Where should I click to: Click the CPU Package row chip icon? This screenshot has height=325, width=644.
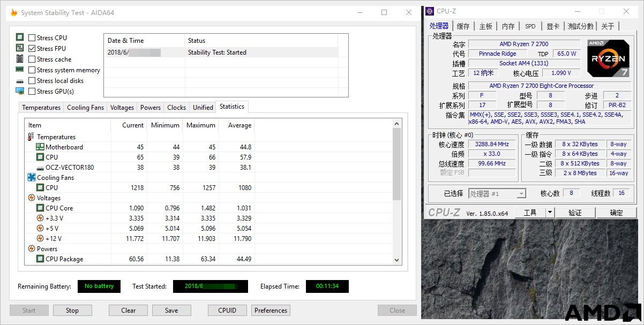pyautogui.click(x=40, y=259)
